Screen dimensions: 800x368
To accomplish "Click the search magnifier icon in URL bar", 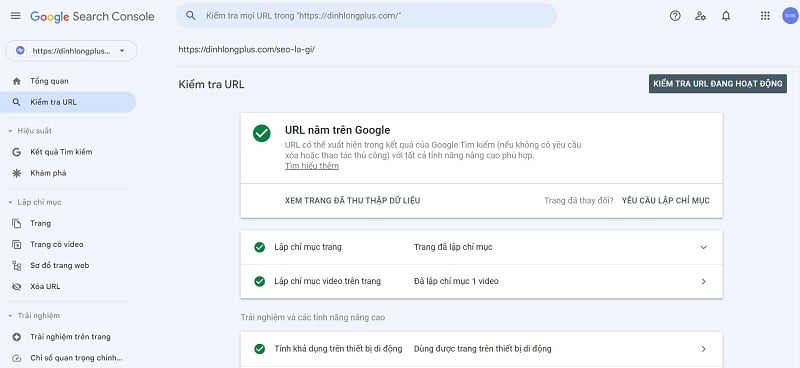I will click(x=191, y=16).
